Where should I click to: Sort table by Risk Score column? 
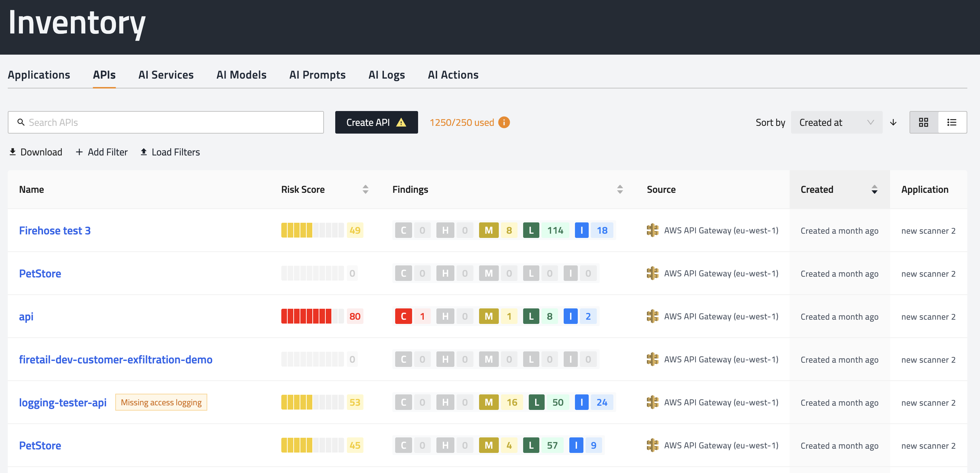365,189
